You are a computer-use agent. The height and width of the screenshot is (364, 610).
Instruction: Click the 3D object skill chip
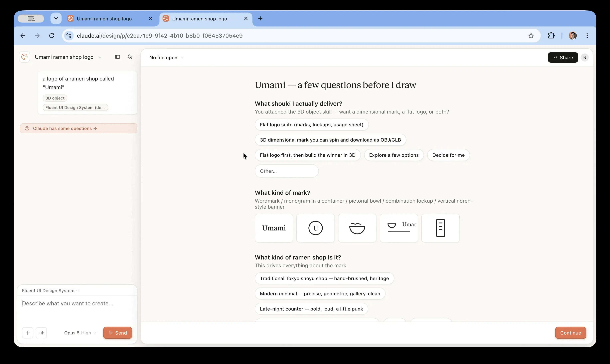coord(55,98)
